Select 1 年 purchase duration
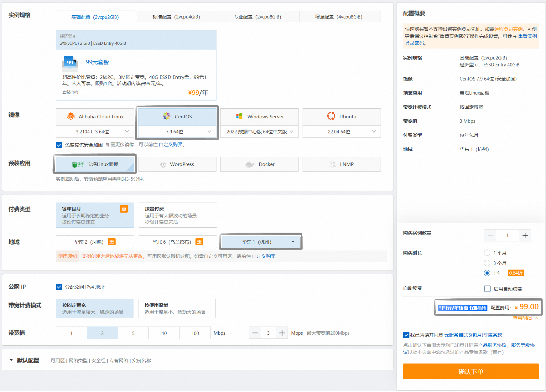 (x=487, y=273)
